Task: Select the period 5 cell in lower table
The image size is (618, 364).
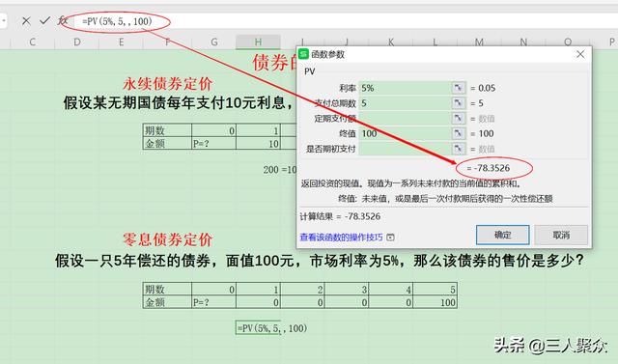Action: point(435,289)
